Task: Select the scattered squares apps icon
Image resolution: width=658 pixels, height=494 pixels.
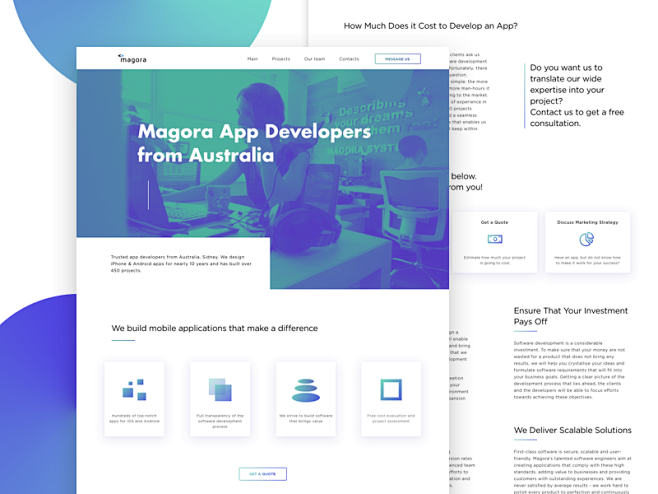Action: [x=134, y=389]
